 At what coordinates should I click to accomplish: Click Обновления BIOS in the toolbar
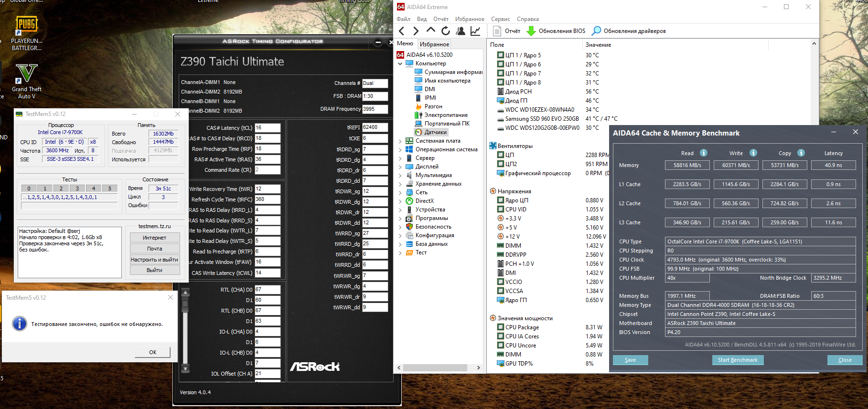pyautogui.click(x=556, y=31)
